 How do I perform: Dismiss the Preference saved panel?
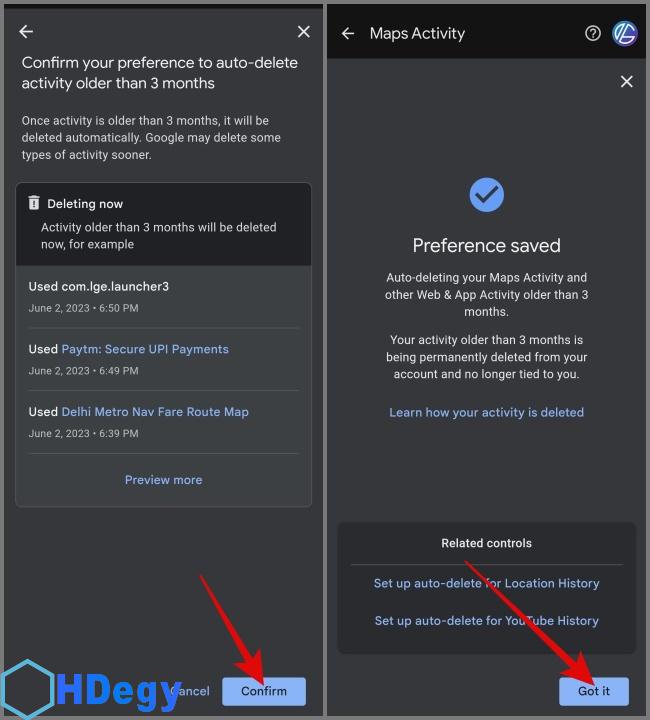click(x=626, y=82)
